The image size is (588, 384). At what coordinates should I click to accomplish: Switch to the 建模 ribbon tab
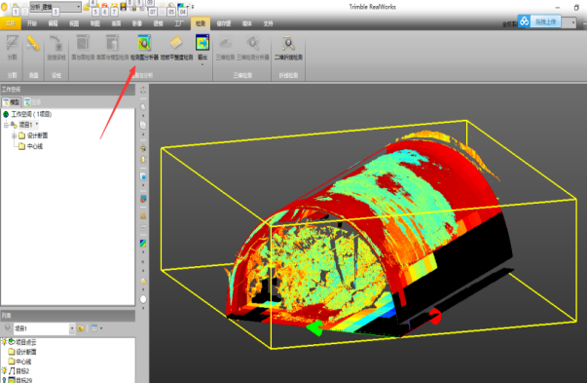158,23
